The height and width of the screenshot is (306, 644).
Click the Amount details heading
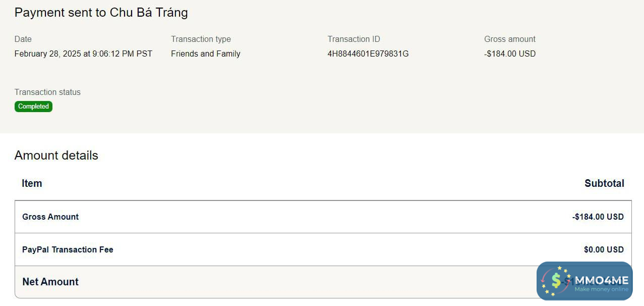[56, 156]
